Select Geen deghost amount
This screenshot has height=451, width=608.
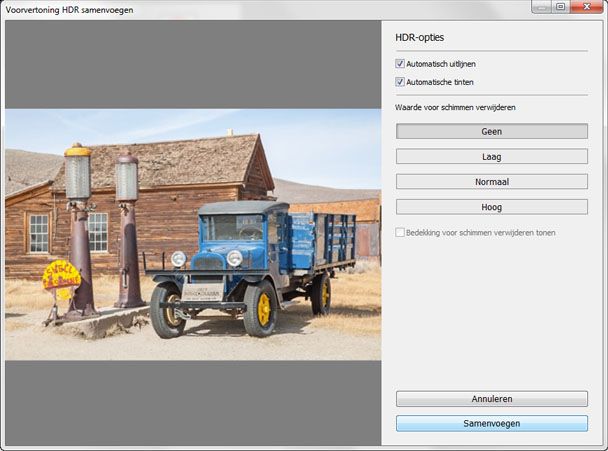tap(492, 131)
